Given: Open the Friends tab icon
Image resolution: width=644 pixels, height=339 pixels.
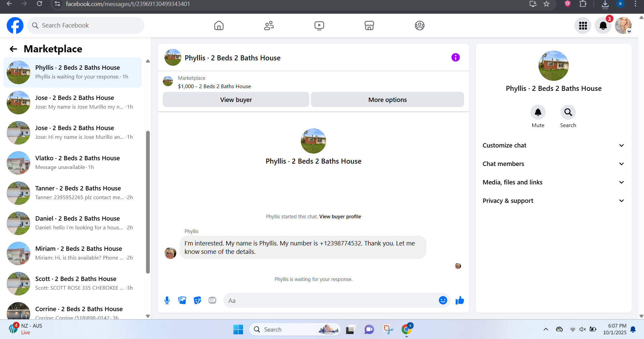Looking at the screenshot, I should pyautogui.click(x=269, y=25).
